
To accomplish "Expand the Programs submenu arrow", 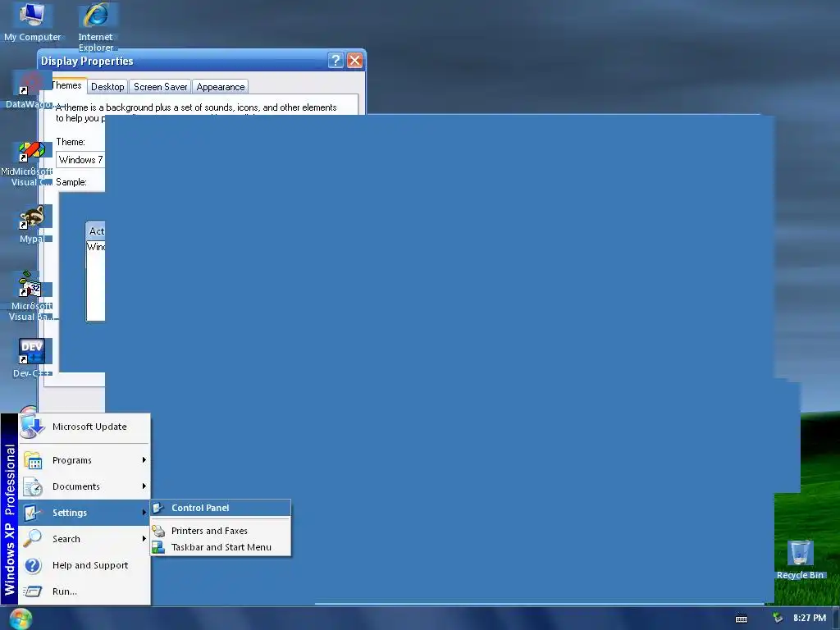I will point(144,460).
